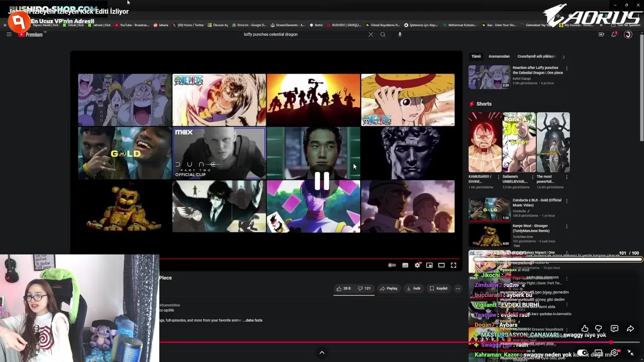This screenshot has height=362, width=644.
Task: Open Reaction after Luffy punches video thumbnail
Action: [489, 77]
